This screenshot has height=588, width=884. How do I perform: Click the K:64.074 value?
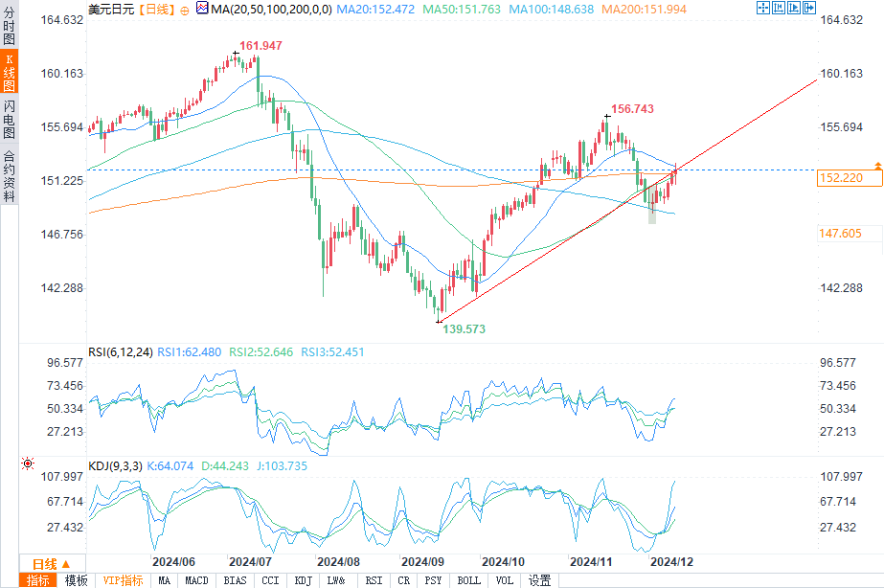click(170, 466)
